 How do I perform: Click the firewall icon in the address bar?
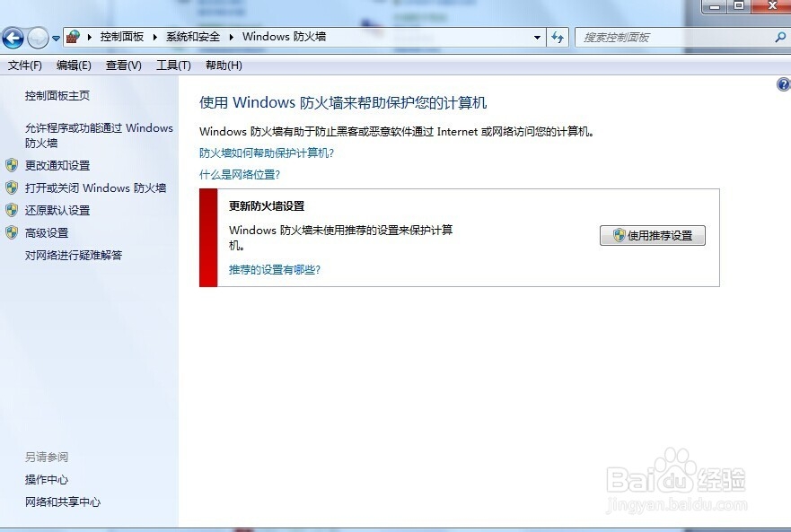[x=74, y=37]
